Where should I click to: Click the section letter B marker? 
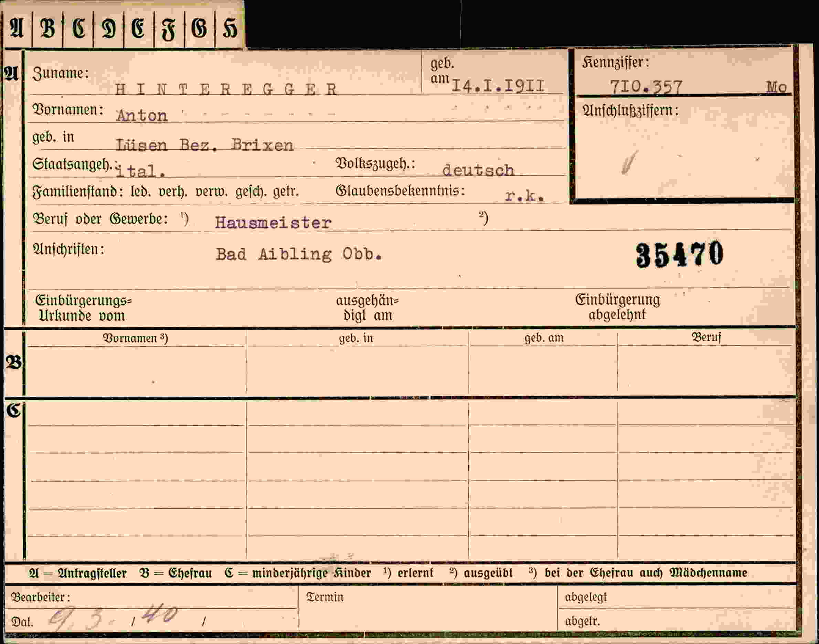coord(13,363)
